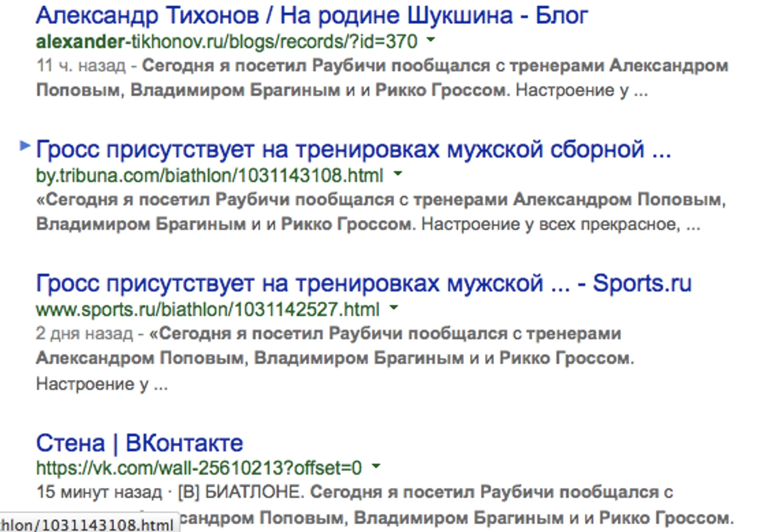Screen dimensions: 768x532
Task: Expand dropdown arrow next to alexander-tikhonov.ru URL
Action: (431, 40)
